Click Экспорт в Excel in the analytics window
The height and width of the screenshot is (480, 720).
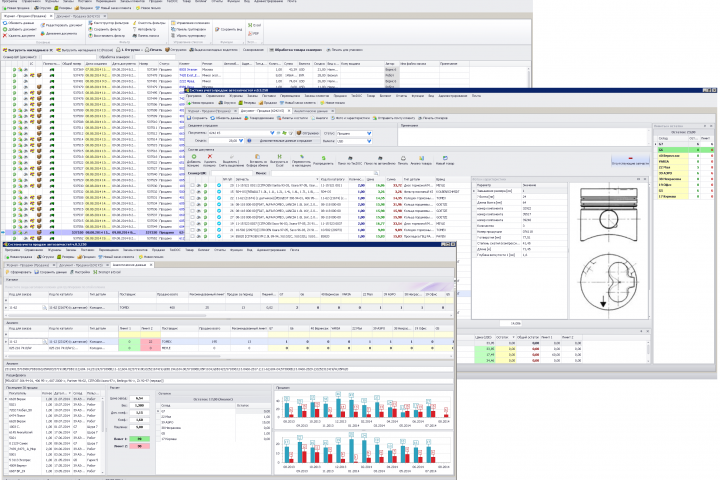tap(107, 272)
